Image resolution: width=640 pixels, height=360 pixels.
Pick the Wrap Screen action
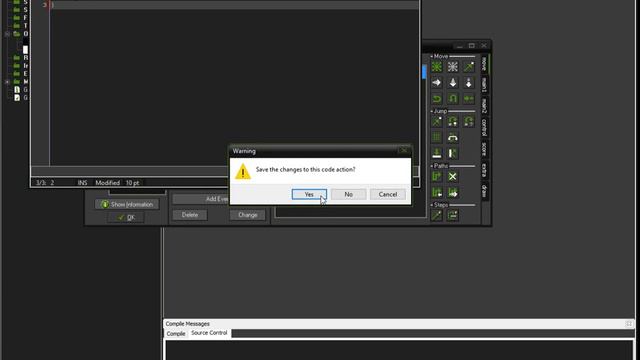[x=453, y=137]
